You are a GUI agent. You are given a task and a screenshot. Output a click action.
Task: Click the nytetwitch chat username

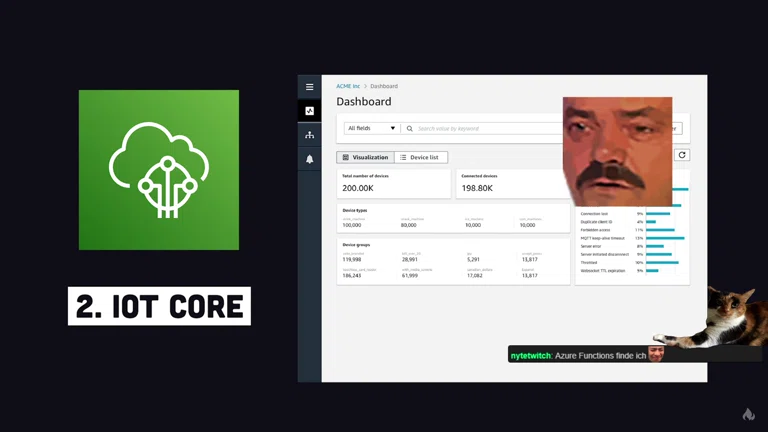tap(530, 356)
